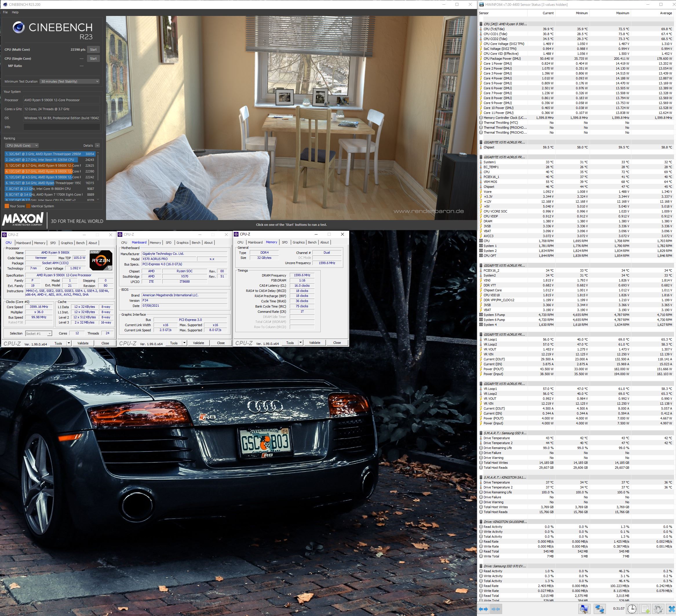Open Cinebench File menu

(x=6, y=12)
